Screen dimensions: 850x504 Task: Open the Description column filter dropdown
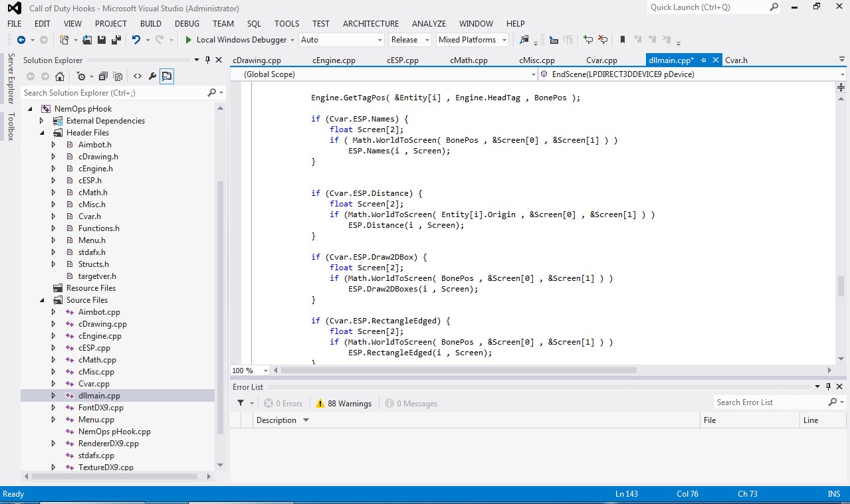(306, 420)
